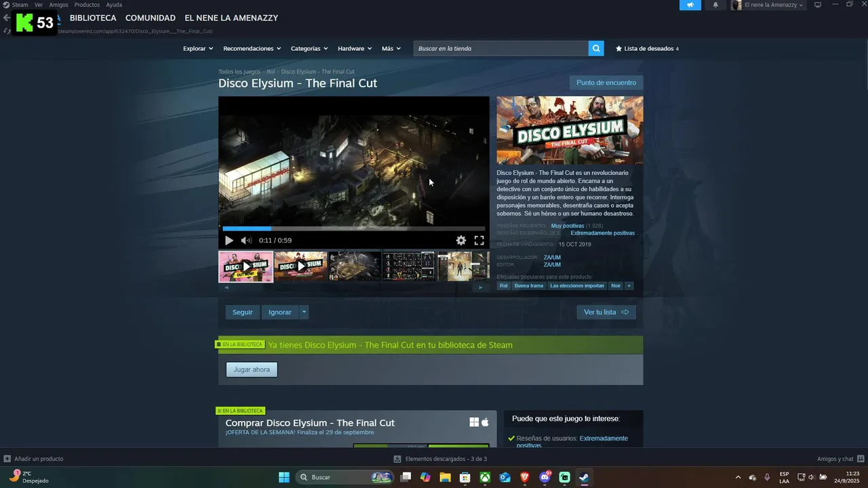
Task: Open the Amigos menu
Action: click(58, 5)
